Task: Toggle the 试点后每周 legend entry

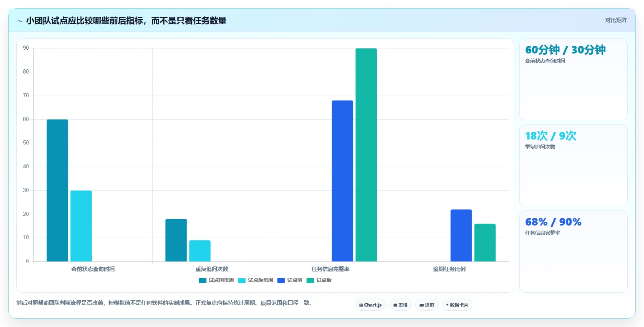Action: [255, 280]
